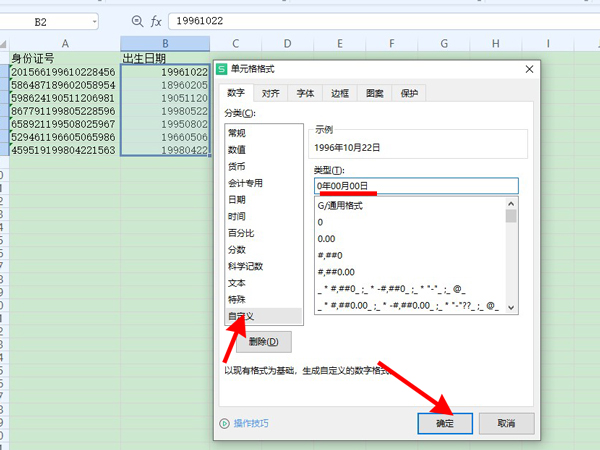Select the 图案 tab
Image resolution: width=600 pixels, height=450 pixels.
(x=375, y=93)
